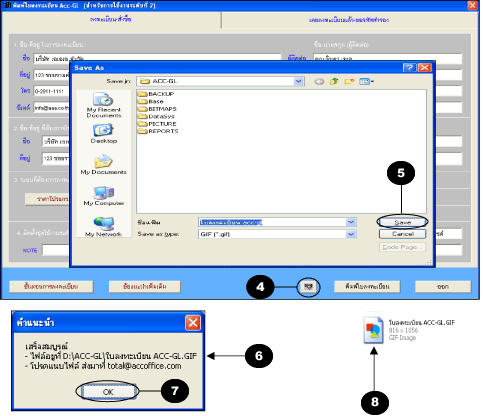The height and width of the screenshot is (416, 483).
Task: Click the save-as-image icon in bottom bar
Action: click(x=309, y=286)
